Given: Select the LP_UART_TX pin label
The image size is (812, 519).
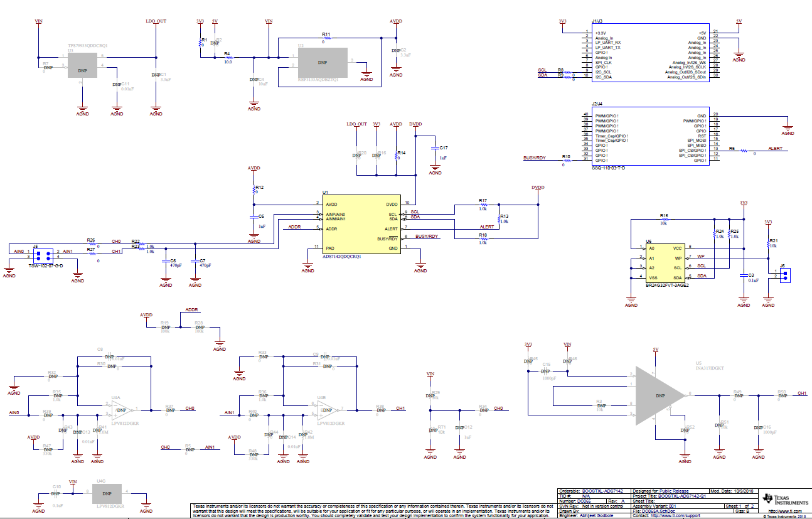Looking at the screenshot, I should (607, 48).
